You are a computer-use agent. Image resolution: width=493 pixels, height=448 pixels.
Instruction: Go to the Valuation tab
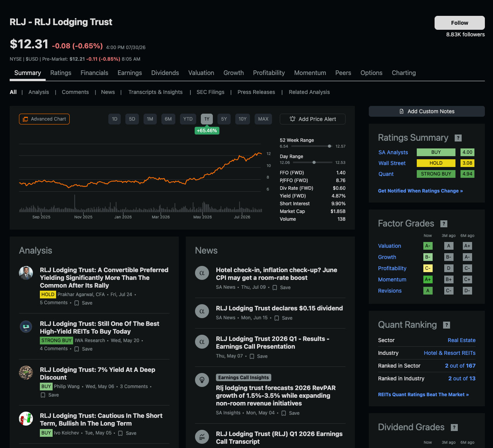coord(201,73)
